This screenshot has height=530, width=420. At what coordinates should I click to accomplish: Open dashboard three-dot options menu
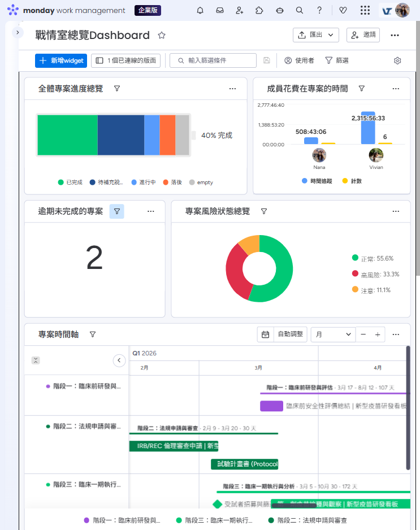click(395, 35)
